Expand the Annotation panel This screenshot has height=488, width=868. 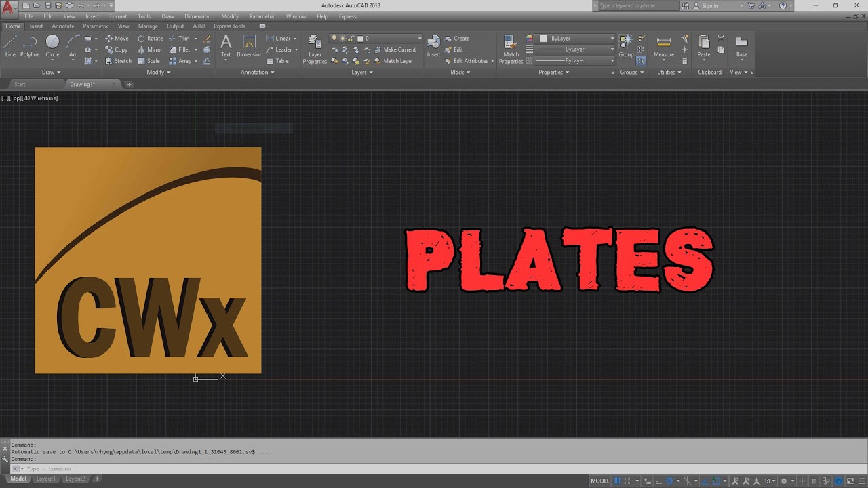pos(258,72)
